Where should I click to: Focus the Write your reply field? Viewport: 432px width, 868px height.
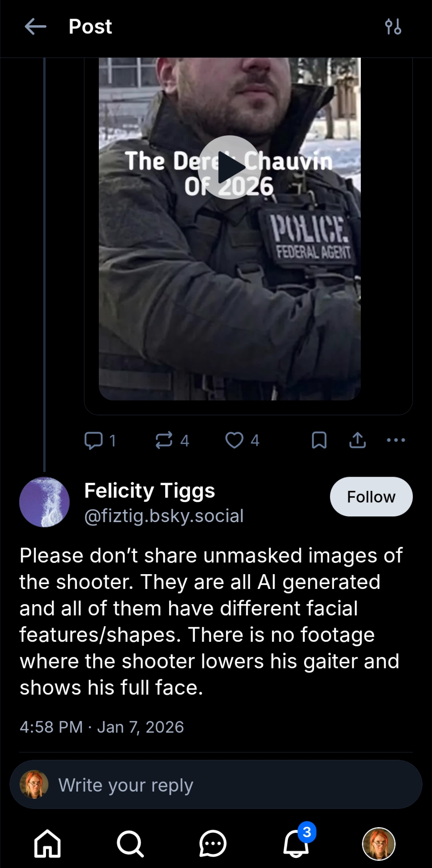pos(216,785)
